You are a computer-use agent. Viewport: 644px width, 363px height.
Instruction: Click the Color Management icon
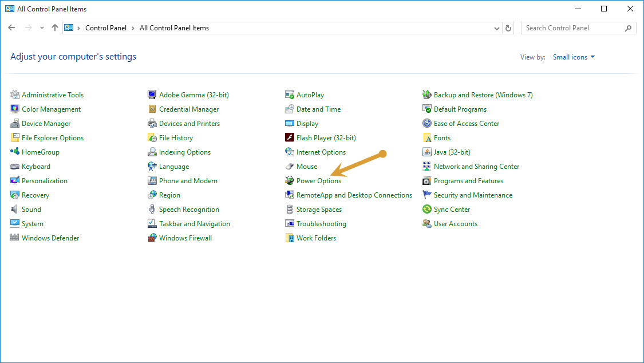click(x=15, y=109)
